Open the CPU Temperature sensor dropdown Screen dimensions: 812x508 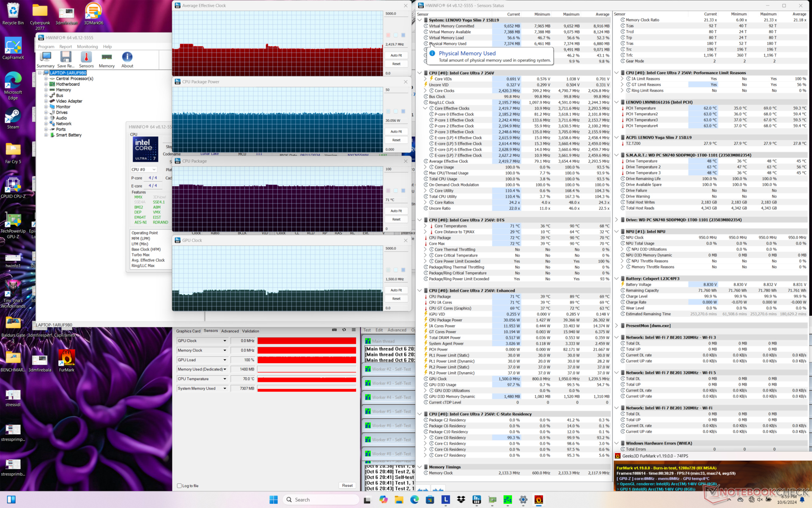[225, 379]
